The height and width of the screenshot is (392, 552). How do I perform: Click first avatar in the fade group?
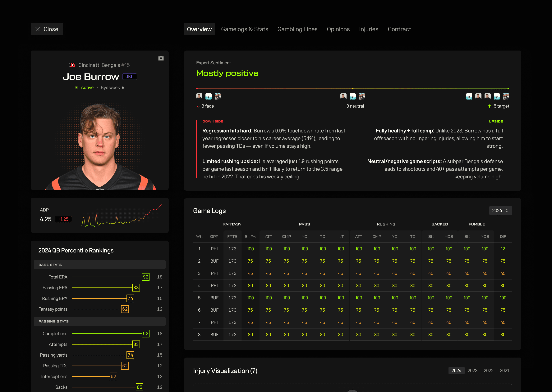199,96
